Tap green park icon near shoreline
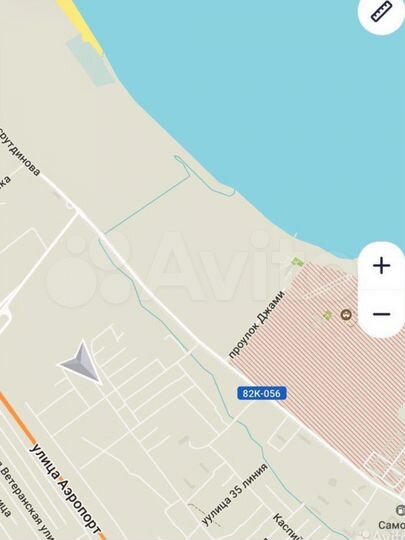This screenshot has height=540, width=405. [298, 262]
